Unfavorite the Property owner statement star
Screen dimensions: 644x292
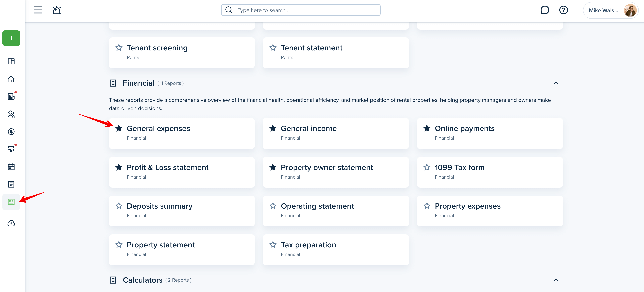pos(273,167)
